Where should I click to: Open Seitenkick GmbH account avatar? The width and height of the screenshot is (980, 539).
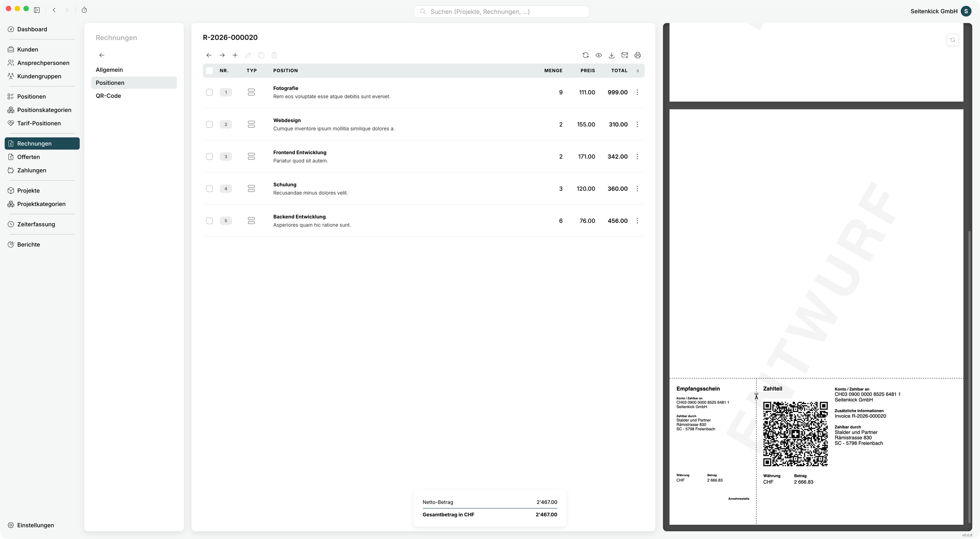coord(966,11)
